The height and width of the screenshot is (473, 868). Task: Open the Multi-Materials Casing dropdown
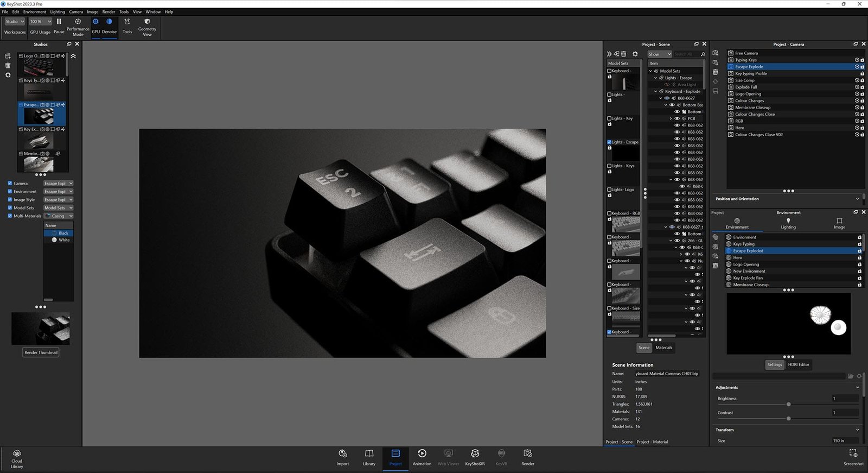tap(59, 216)
